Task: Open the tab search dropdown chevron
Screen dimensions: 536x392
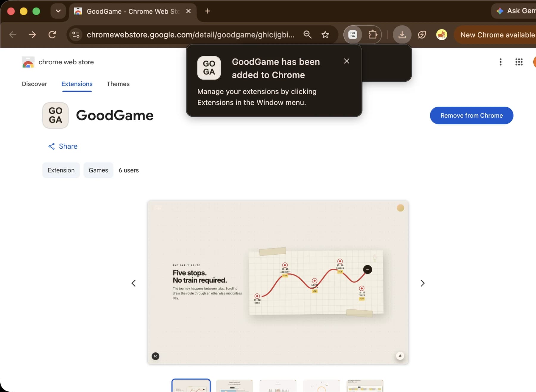Action: tap(58, 11)
